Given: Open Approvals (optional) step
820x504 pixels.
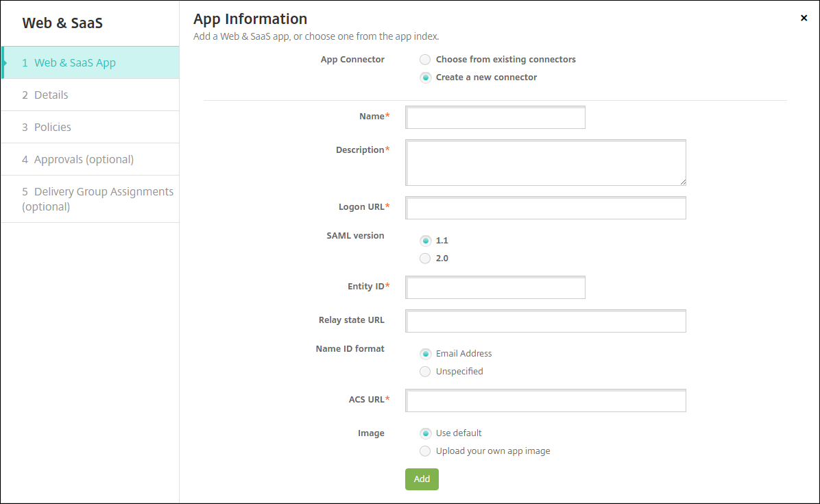Looking at the screenshot, I should tap(84, 160).
